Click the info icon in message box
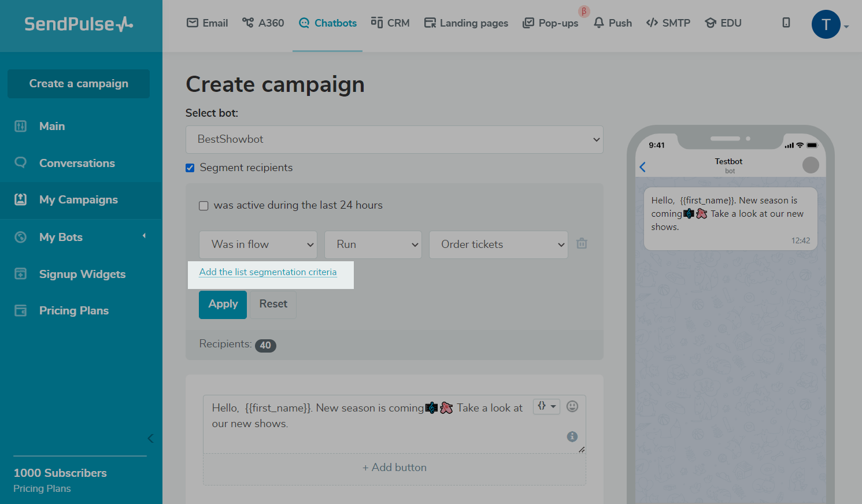862x504 pixels. point(572,436)
